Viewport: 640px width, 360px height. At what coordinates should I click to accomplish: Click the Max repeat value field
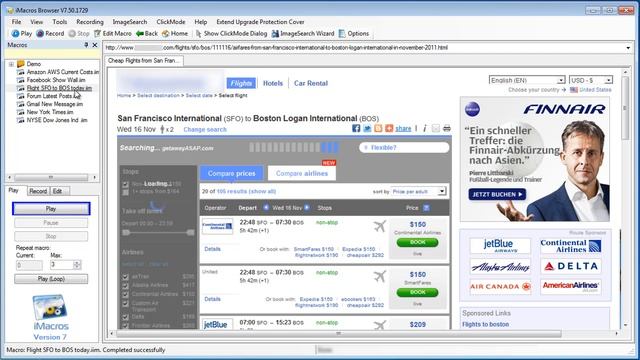(x=61, y=265)
